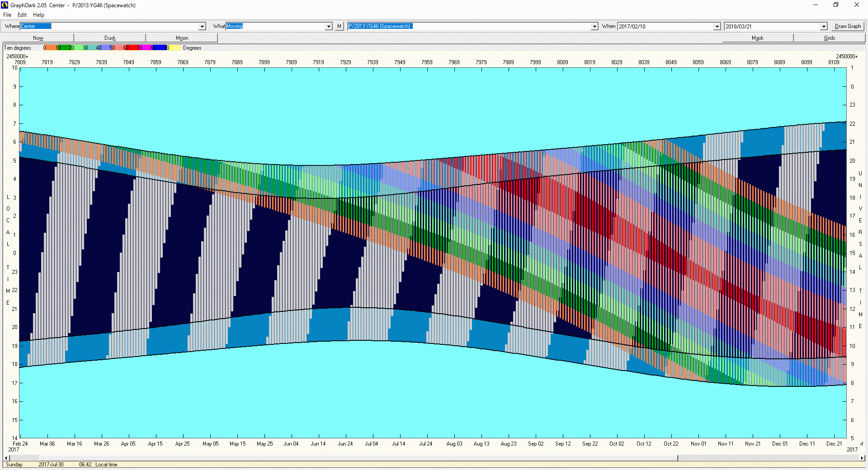Click the Julian day '8009' top axis label
This screenshot has height=470, width=868.
(x=562, y=62)
